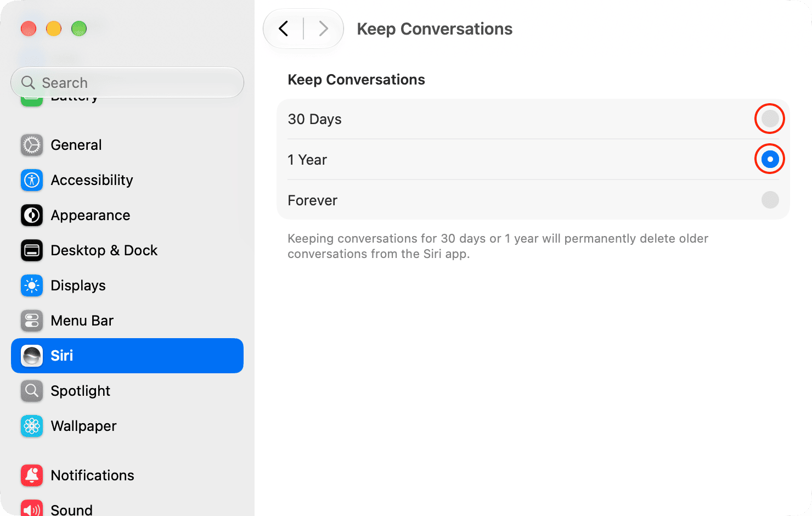812x516 pixels.
Task: Open Accessibility settings pane
Action: click(127, 180)
